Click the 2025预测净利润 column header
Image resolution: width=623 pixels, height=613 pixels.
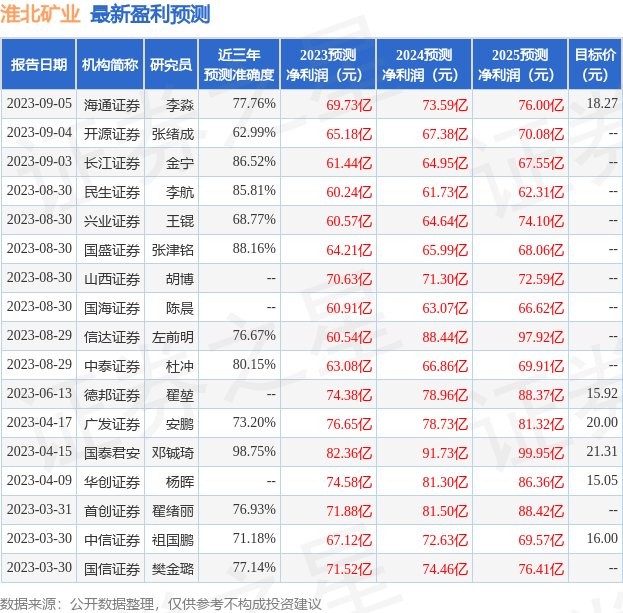(x=520, y=64)
